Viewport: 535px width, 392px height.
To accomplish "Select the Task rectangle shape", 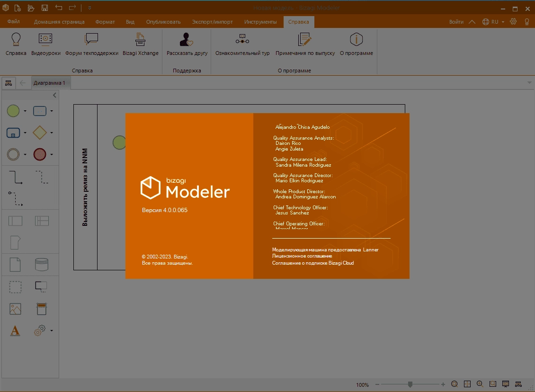I will pos(40,111).
